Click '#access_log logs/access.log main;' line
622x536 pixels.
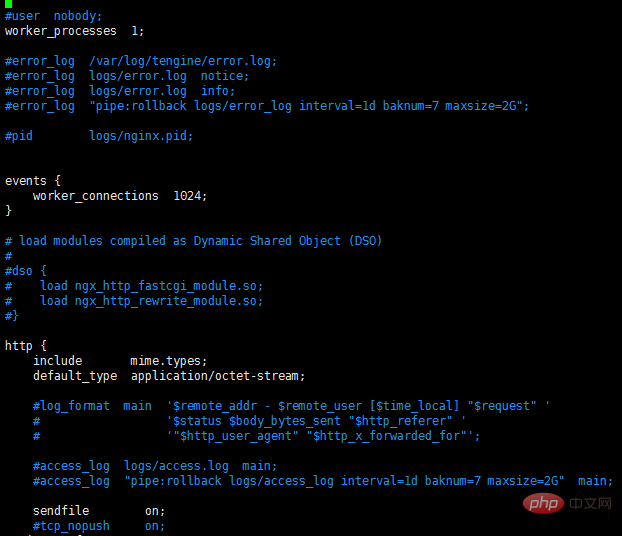pos(155,466)
